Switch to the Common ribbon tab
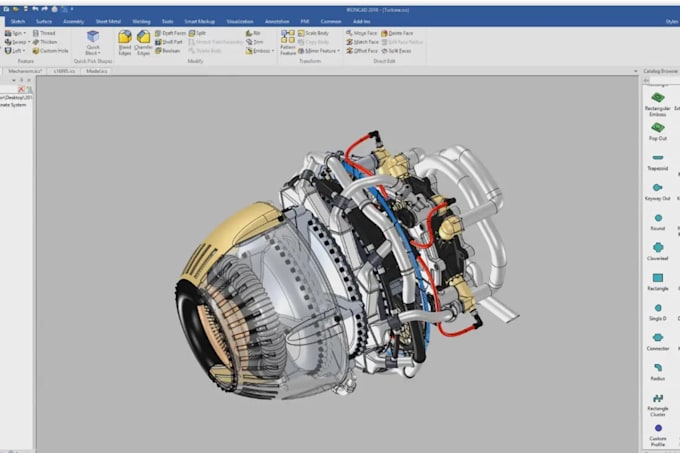680x453 pixels. (331, 21)
